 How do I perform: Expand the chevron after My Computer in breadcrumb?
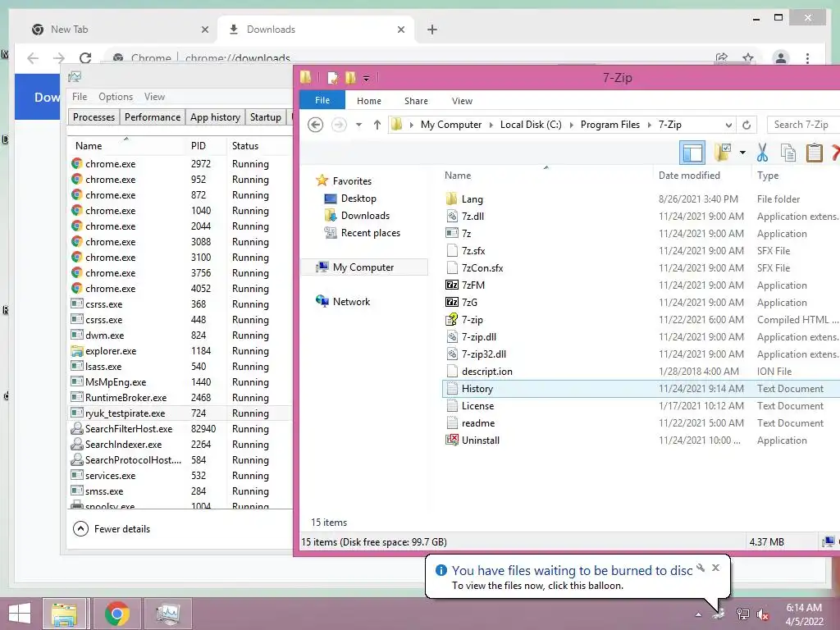click(491, 125)
